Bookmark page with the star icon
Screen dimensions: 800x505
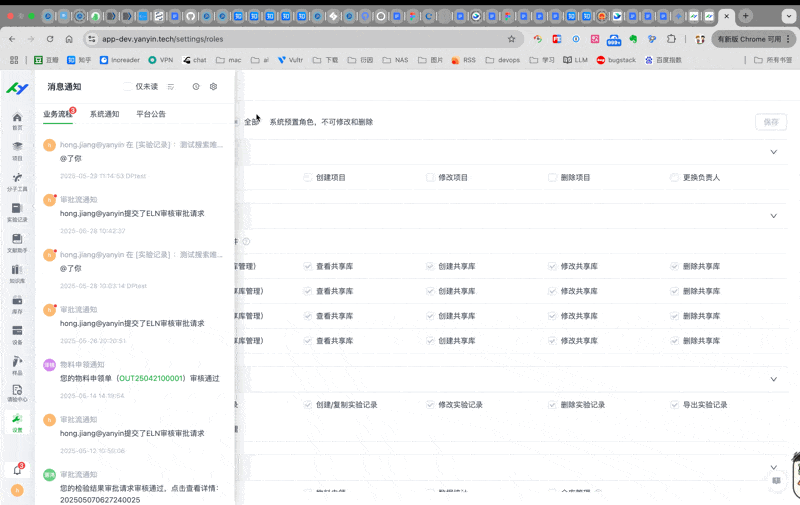tap(511, 39)
